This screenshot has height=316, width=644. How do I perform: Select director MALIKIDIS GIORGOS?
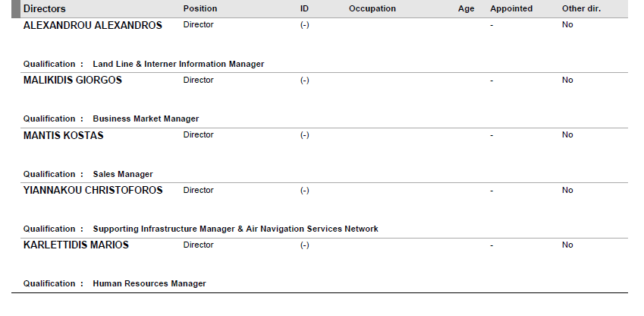(73, 80)
